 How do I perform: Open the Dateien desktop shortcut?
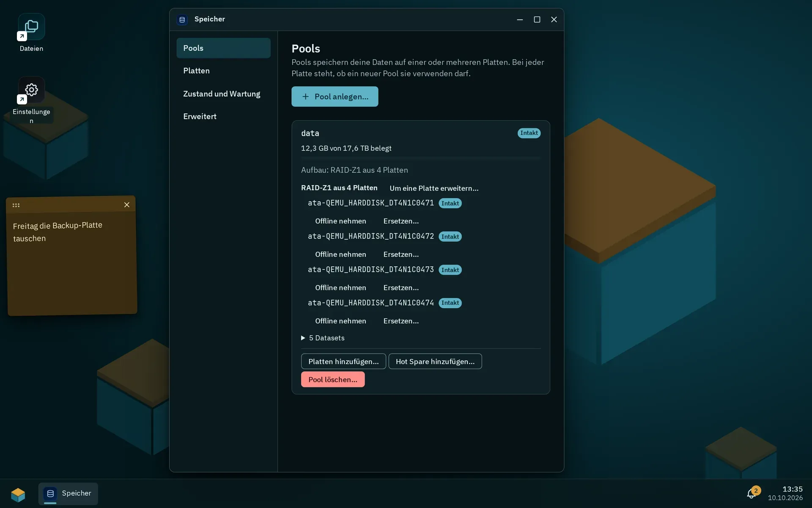(31, 33)
